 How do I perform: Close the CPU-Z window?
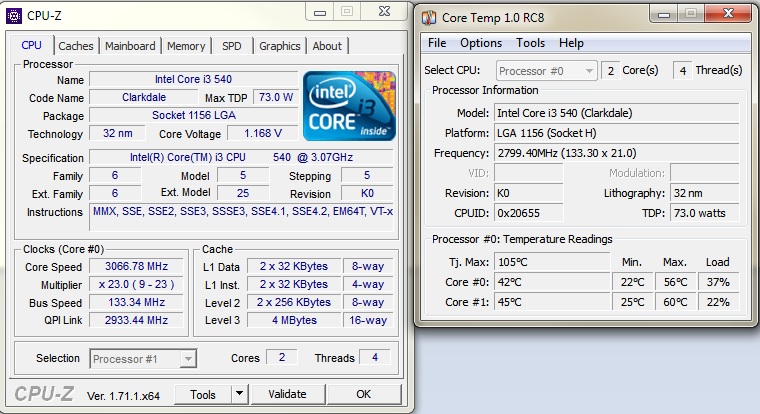(x=384, y=12)
